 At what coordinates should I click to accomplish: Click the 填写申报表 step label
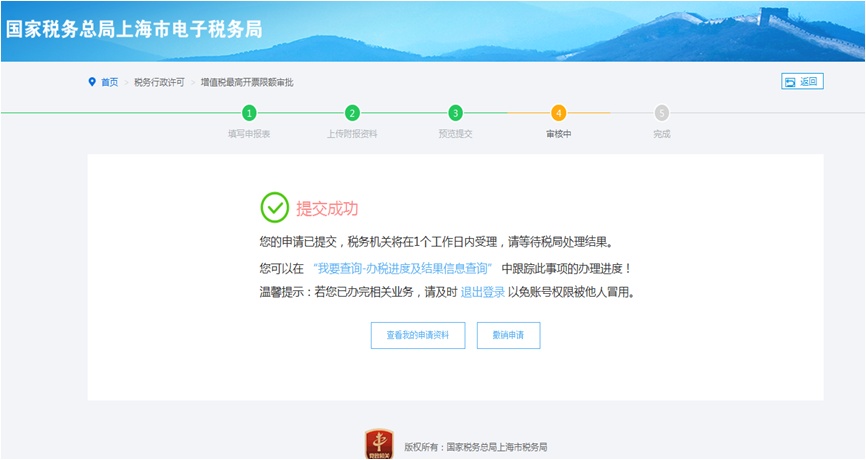click(249, 134)
